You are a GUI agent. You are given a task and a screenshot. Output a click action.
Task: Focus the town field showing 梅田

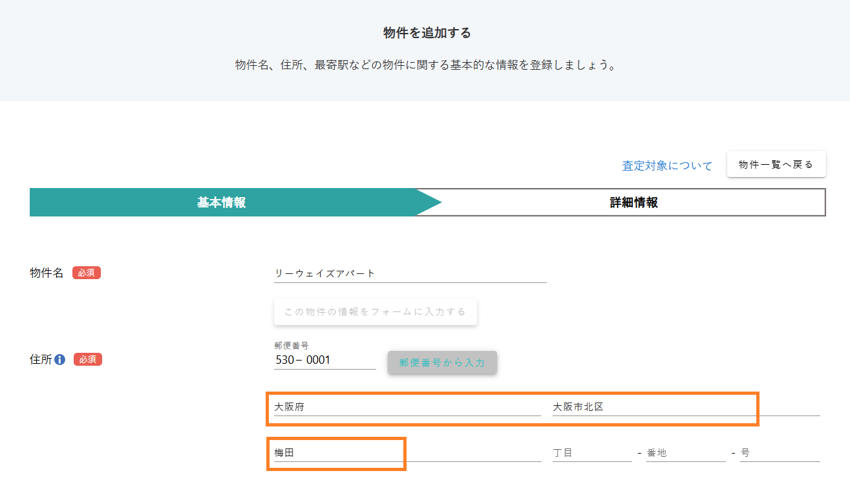tap(407, 453)
